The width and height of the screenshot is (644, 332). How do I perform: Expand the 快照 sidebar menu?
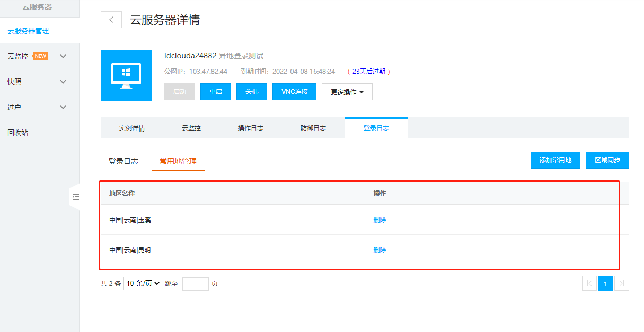click(63, 82)
